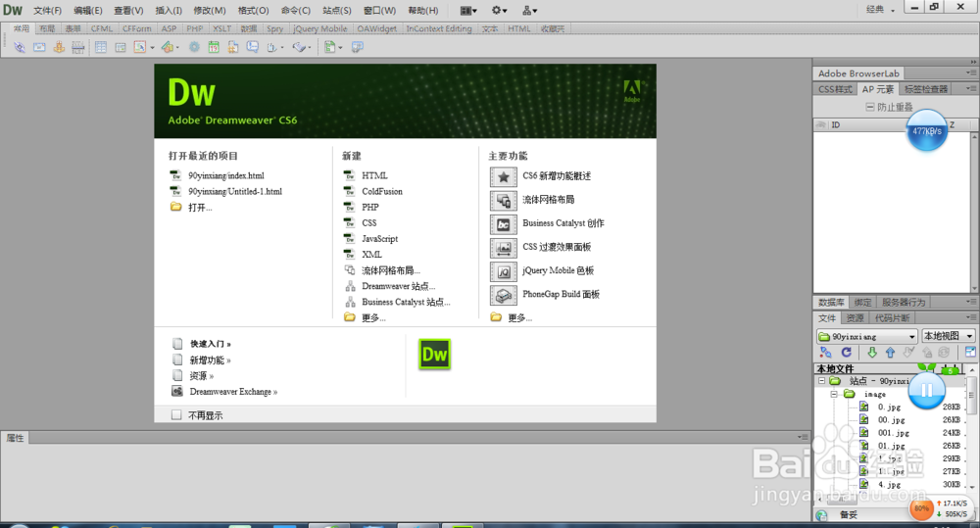This screenshot has height=528, width=980.
Task: Click the 快速入门 link
Action: point(210,344)
